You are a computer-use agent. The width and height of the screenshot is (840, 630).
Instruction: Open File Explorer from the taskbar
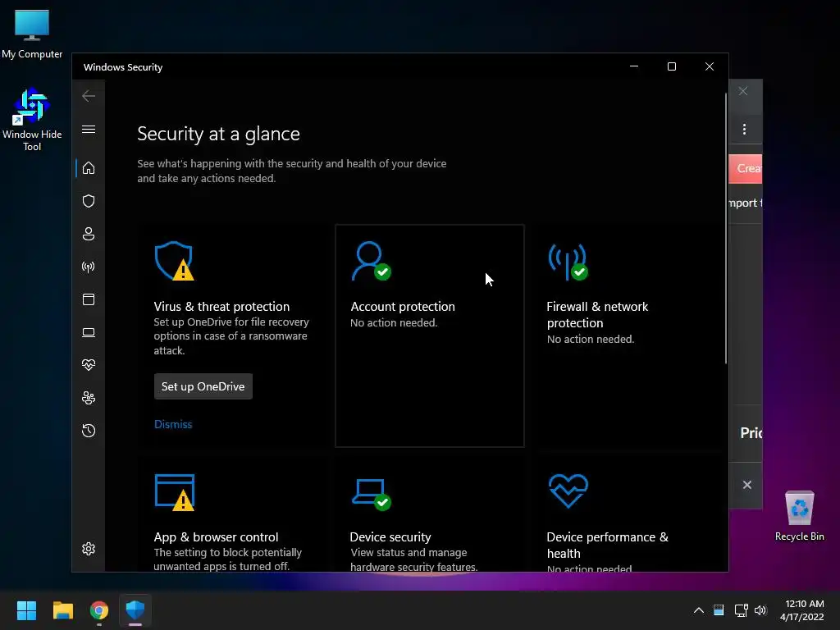pyautogui.click(x=62, y=610)
